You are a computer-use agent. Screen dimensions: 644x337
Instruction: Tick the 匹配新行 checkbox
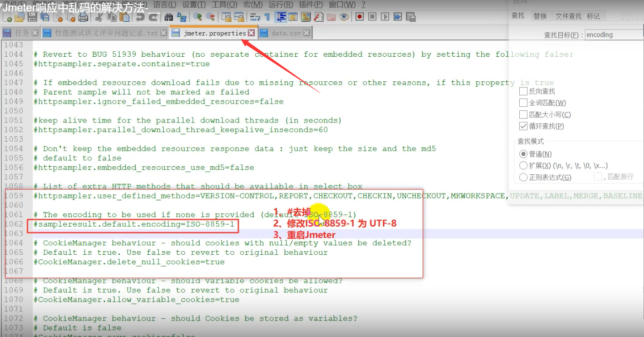(x=598, y=177)
